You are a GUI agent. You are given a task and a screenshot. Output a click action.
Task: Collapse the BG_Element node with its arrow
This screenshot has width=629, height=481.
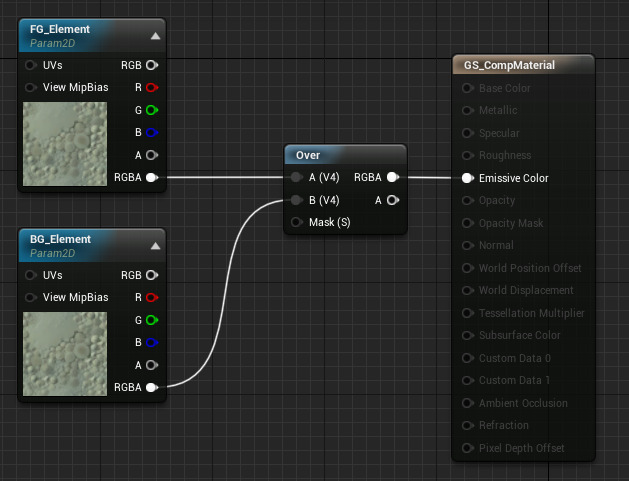tap(155, 246)
